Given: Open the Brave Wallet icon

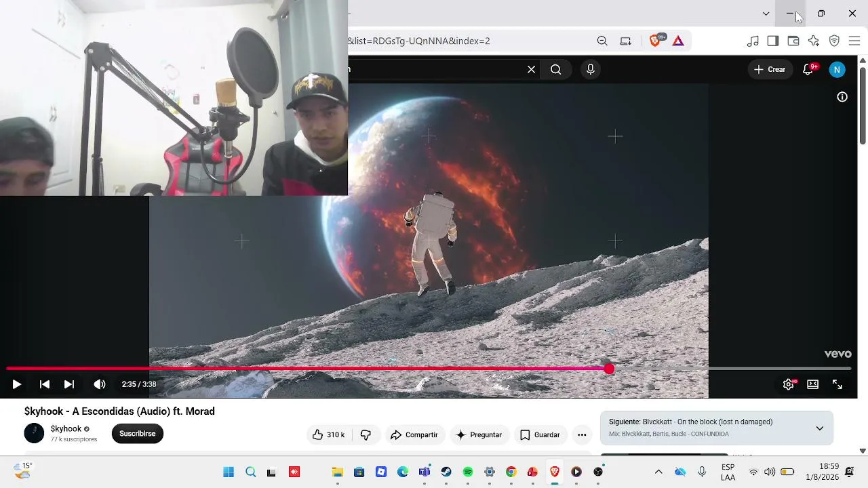Looking at the screenshot, I should [793, 41].
